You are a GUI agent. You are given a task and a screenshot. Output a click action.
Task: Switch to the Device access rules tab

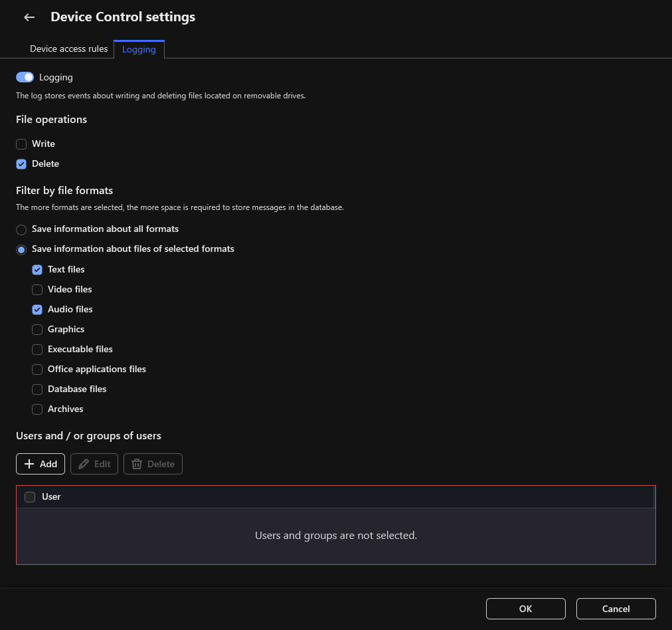[68, 49]
